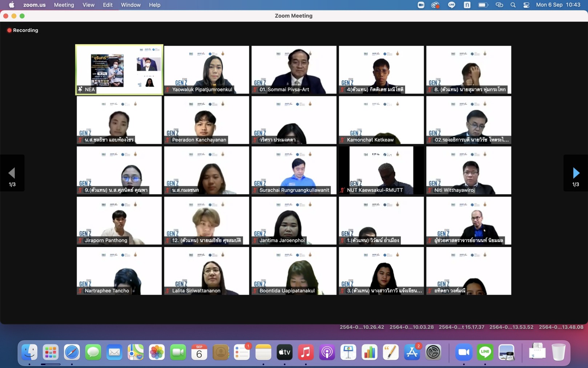The image size is (588, 368).
Task: Select Niti Witthayawiroj video tile
Action: pos(468,170)
